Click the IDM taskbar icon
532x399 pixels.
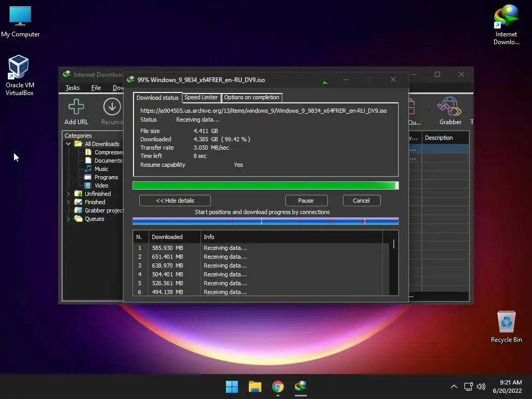click(301, 387)
